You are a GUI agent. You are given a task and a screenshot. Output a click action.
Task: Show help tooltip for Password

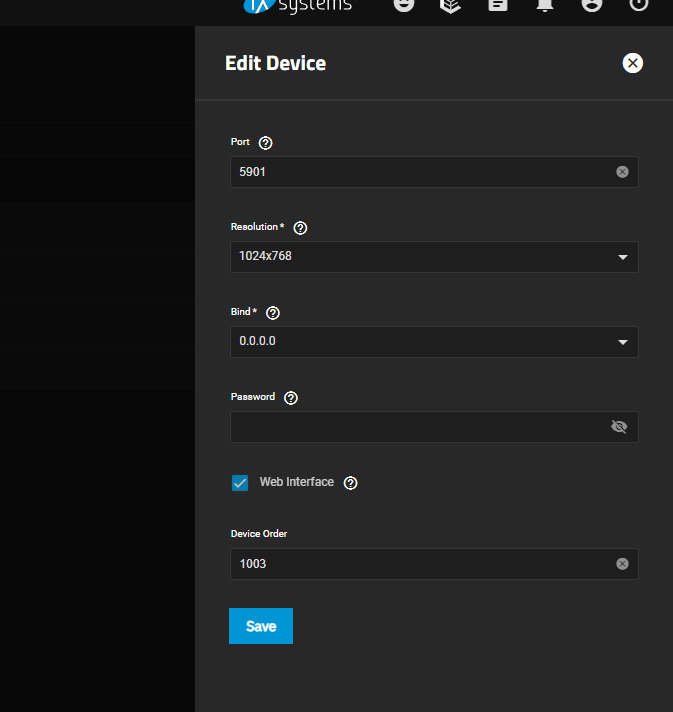[291, 398]
